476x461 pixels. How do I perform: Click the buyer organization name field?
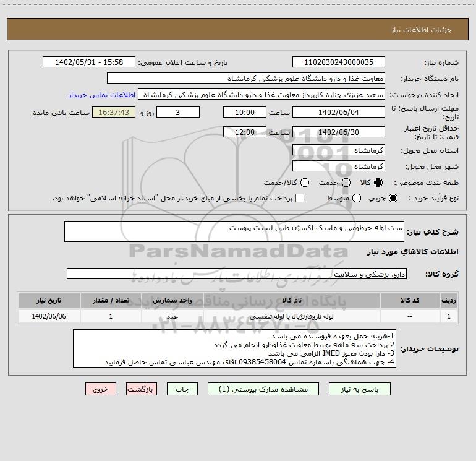click(x=246, y=79)
